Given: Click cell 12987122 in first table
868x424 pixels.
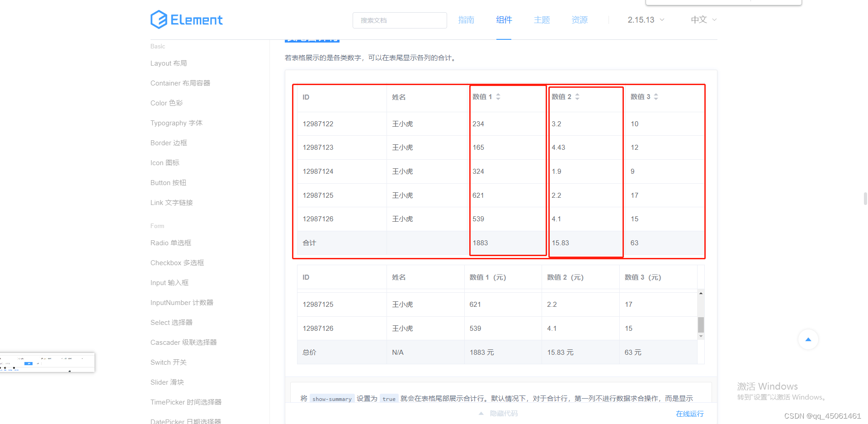Looking at the screenshot, I should click(318, 124).
